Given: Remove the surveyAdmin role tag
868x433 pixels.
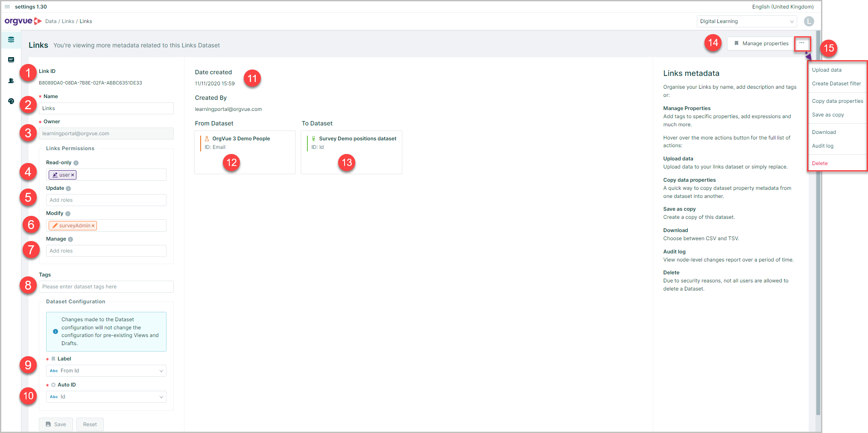Looking at the screenshot, I should (x=93, y=226).
